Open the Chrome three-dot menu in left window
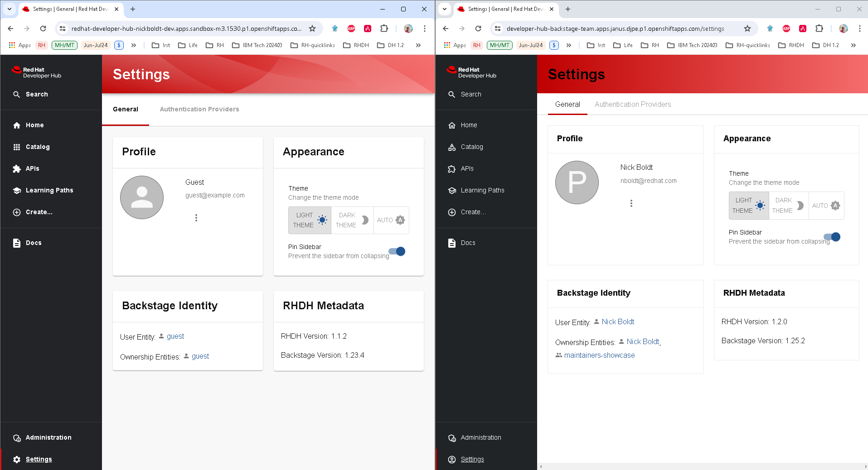 (x=425, y=29)
